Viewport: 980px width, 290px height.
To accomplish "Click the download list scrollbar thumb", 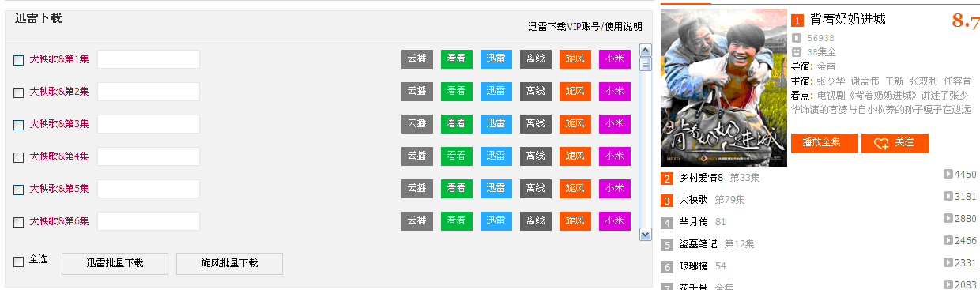I will [x=645, y=64].
